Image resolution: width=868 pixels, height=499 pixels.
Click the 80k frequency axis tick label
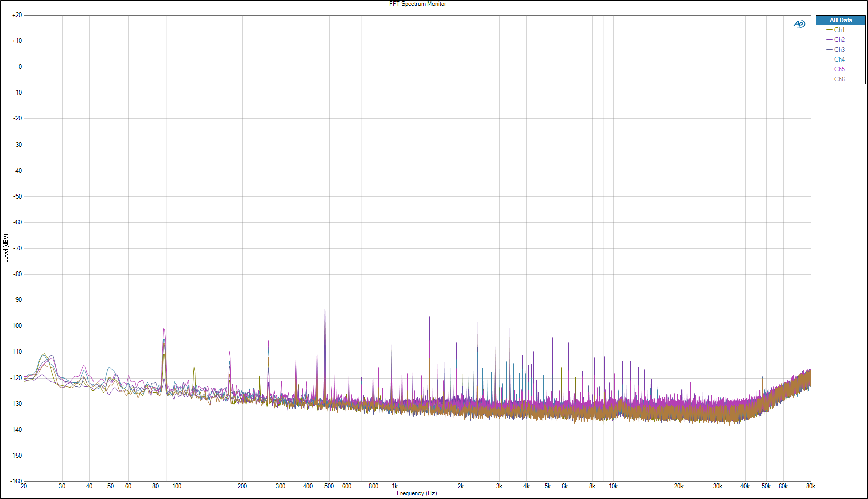[x=810, y=486]
